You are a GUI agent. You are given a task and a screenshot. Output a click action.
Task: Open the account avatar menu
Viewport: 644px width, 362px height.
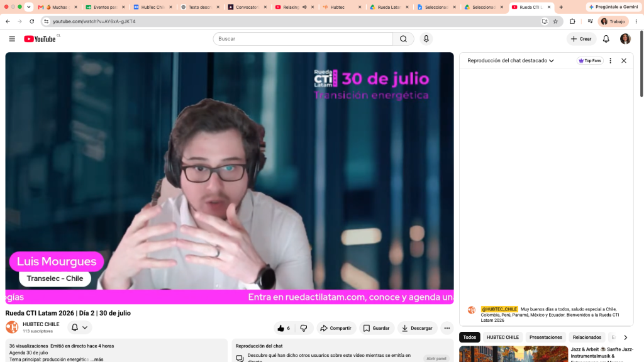625,39
